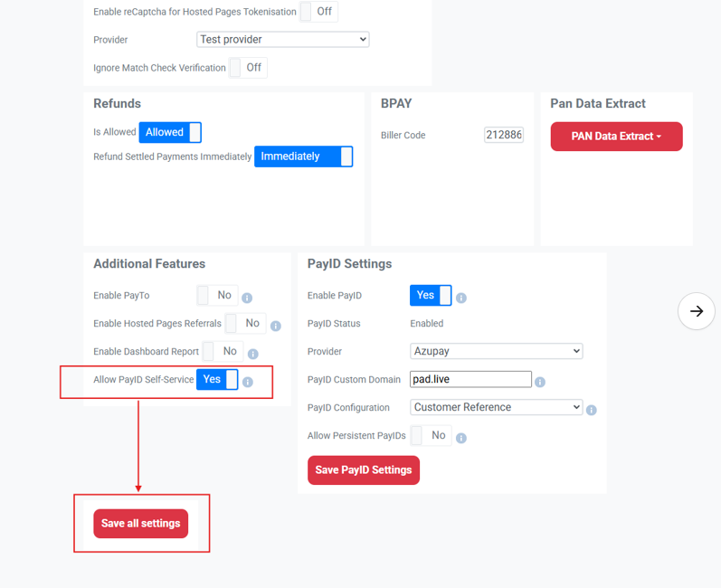Click info icon next to Allow PayID Self-Service
Image resolution: width=721 pixels, height=588 pixels.
pyautogui.click(x=248, y=382)
